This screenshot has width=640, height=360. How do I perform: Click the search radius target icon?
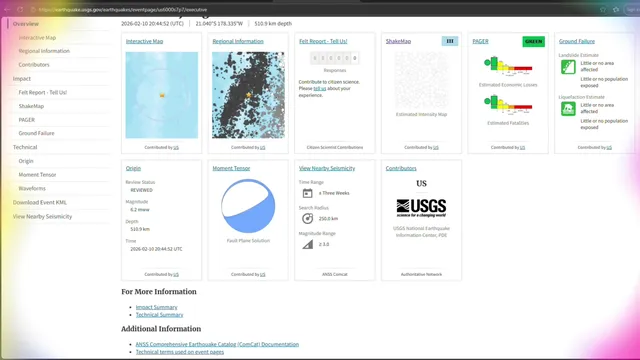[307, 218]
